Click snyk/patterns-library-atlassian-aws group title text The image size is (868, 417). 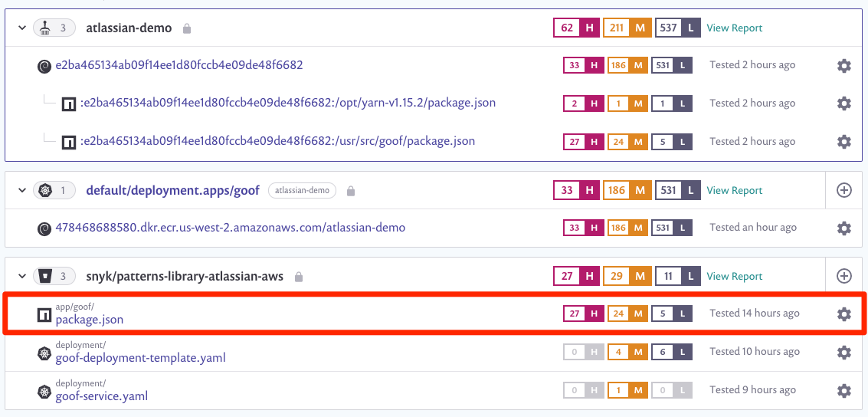point(185,276)
